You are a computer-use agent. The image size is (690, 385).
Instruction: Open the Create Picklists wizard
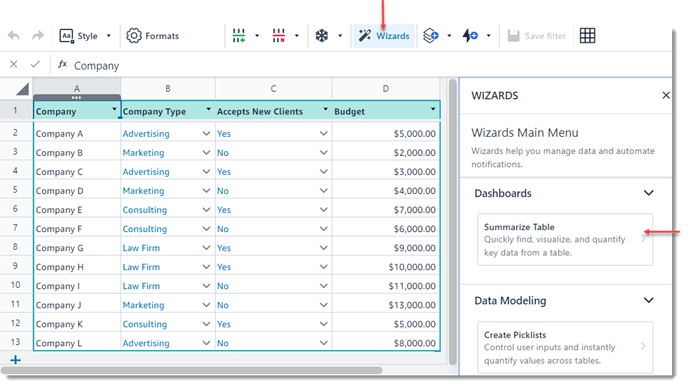point(565,348)
